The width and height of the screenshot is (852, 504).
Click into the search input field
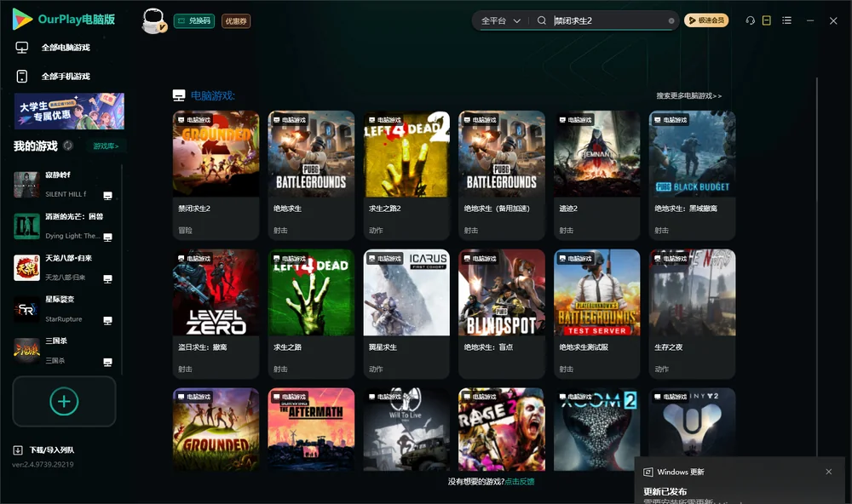coord(608,20)
